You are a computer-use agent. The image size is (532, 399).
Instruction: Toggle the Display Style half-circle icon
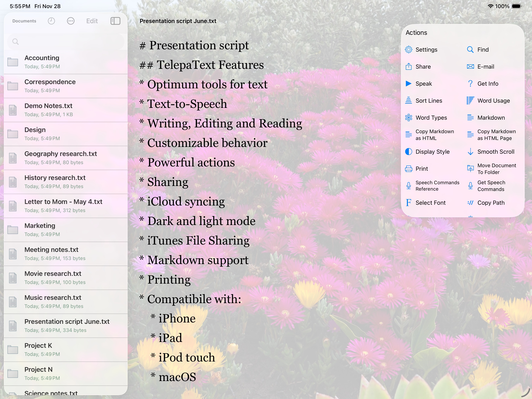click(408, 152)
